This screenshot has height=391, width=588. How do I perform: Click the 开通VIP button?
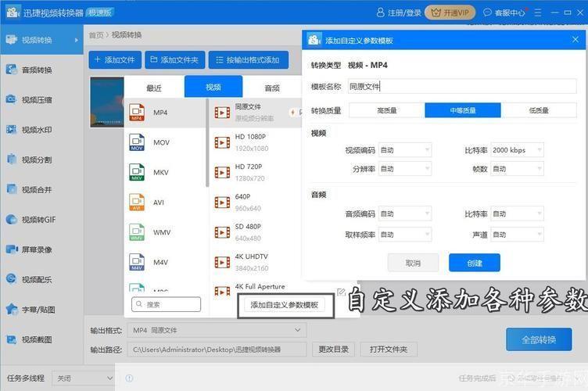point(450,13)
